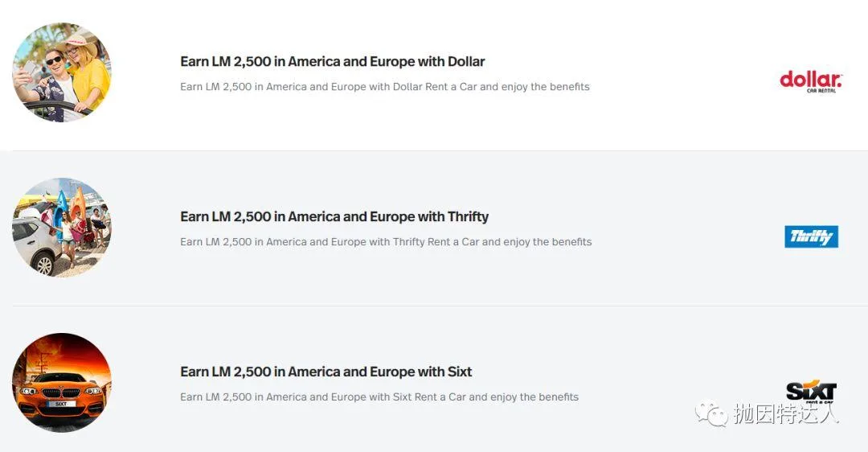868x452 pixels.
Task: Click the blue Thrifty logo
Action: [811, 236]
